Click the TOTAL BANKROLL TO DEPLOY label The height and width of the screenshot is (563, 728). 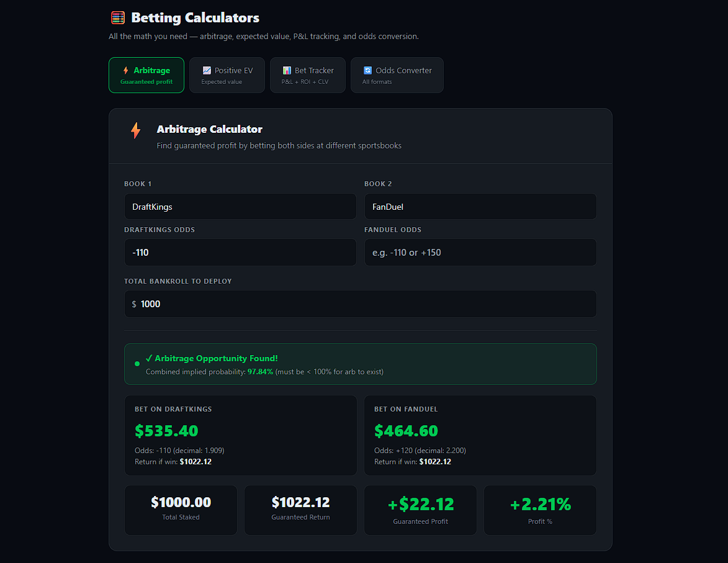coord(178,281)
